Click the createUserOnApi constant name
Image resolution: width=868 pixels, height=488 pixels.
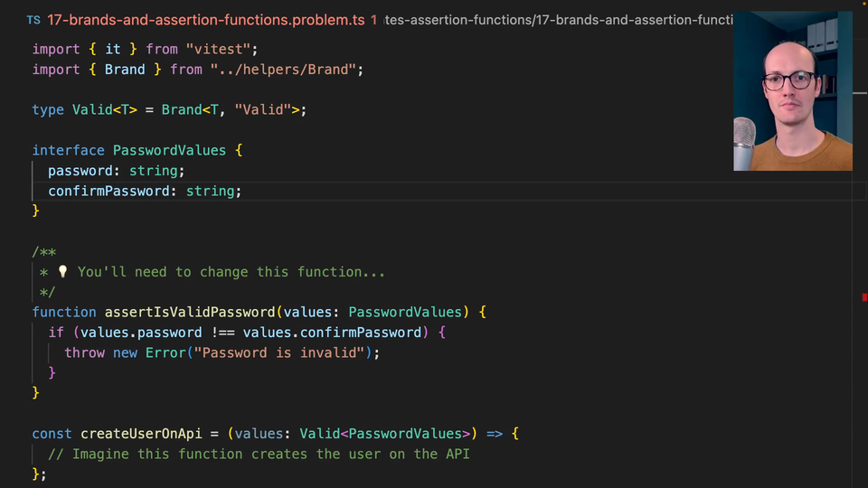pos(141,434)
